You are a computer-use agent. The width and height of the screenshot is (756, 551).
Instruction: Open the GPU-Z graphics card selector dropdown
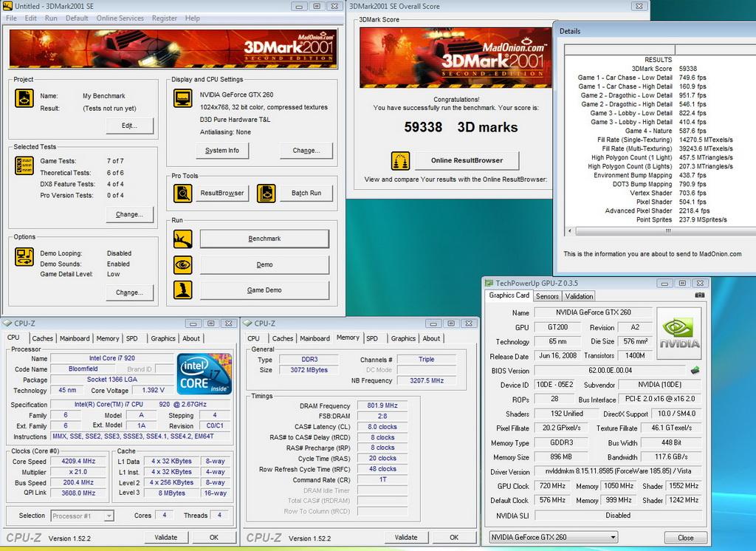point(553,537)
